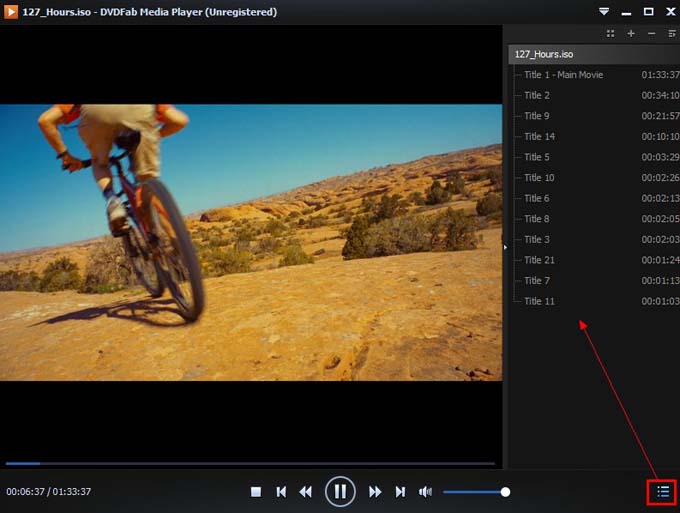Click the DVDFab app logo icon
The height and width of the screenshot is (513, 680).
10,11
